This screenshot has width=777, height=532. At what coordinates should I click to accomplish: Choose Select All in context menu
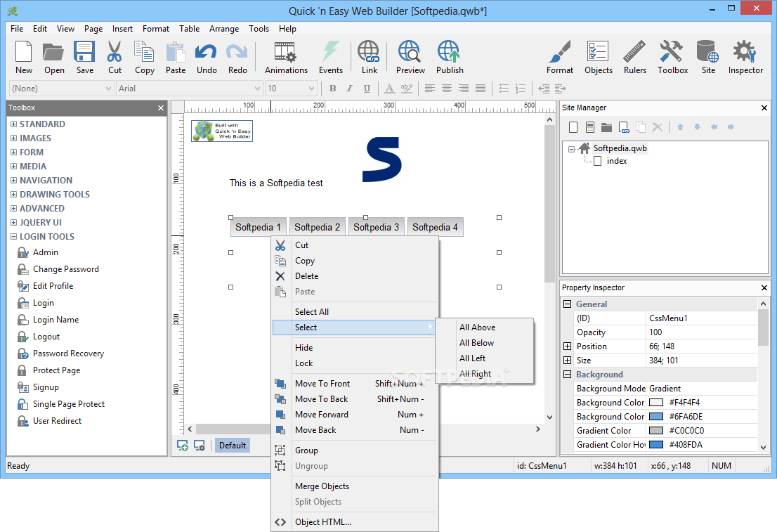point(355,312)
